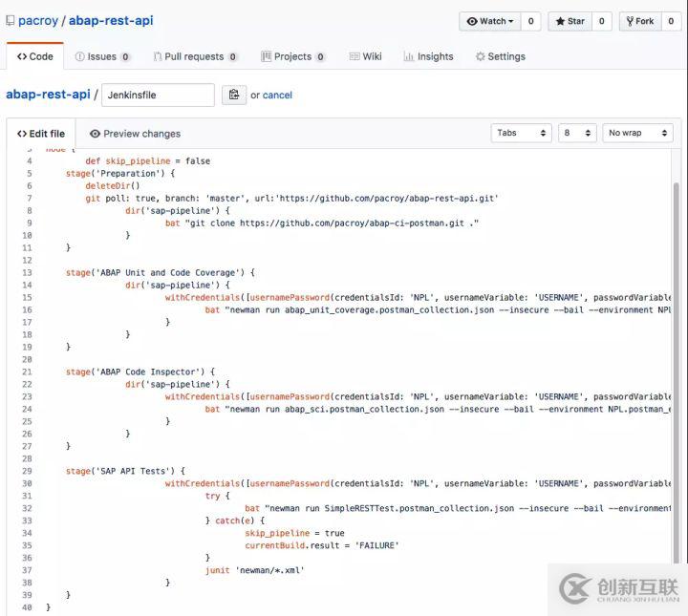Viewport: 688px width, 616px height.
Task: Click skip_pipeline = true on line 34
Action: 294,533
